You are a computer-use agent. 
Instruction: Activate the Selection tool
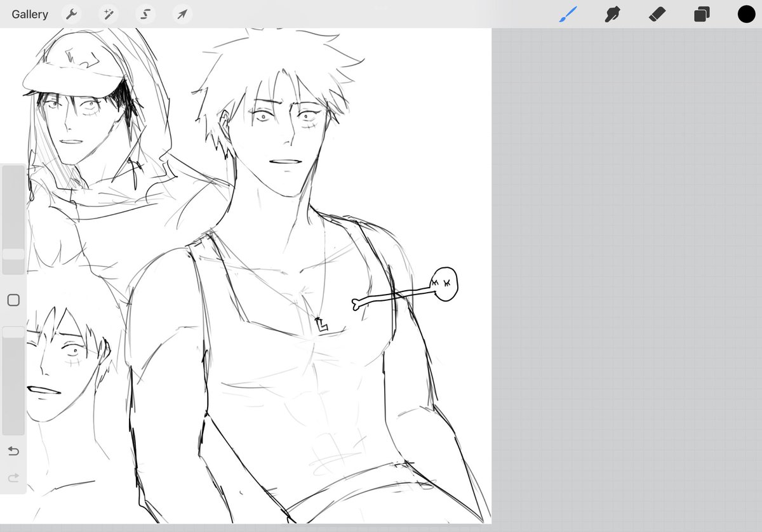[145, 14]
